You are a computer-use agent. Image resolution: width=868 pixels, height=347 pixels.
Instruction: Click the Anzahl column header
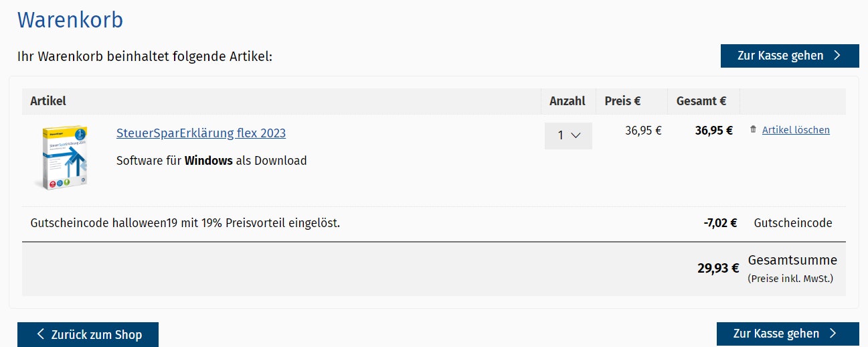(x=567, y=101)
